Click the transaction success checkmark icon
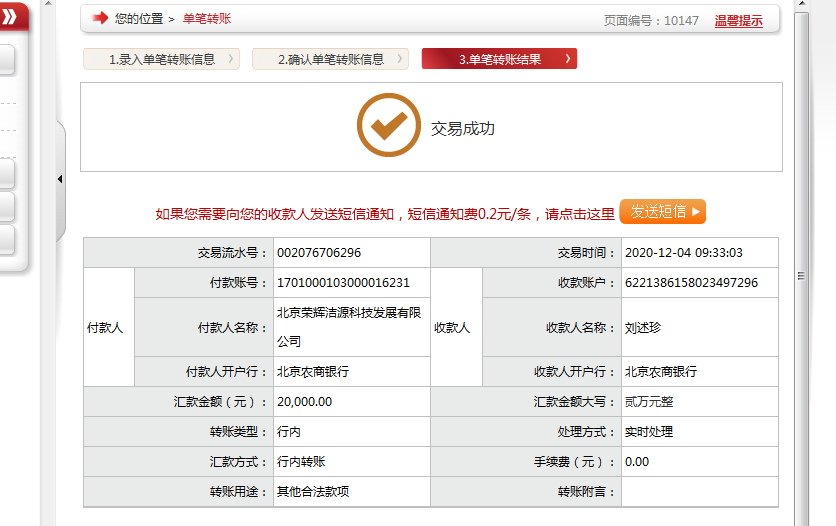Image resolution: width=836 pixels, height=526 pixels. pyautogui.click(x=388, y=127)
